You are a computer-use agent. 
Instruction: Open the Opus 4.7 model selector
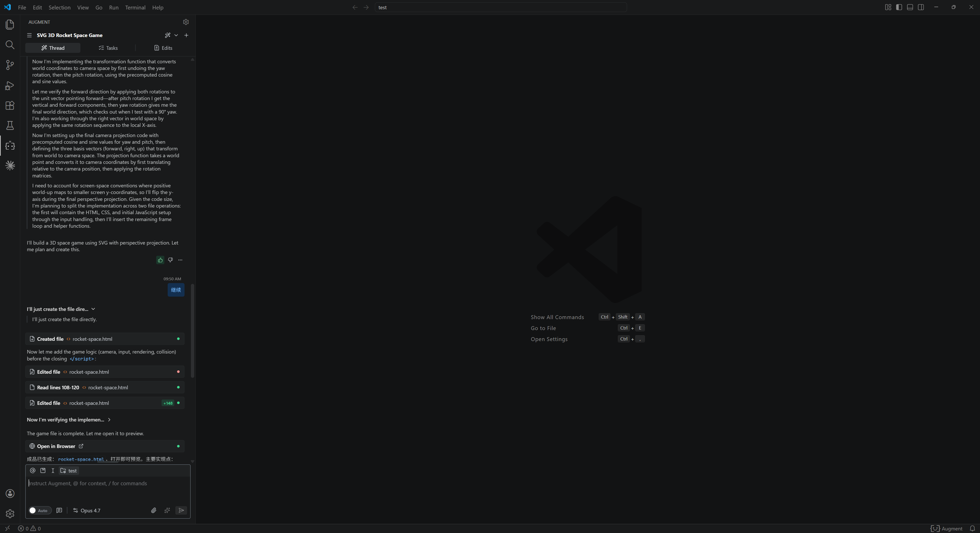(87, 511)
